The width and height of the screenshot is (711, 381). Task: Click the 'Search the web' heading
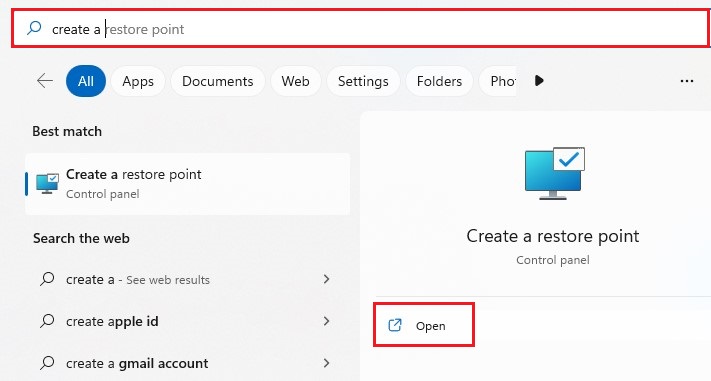point(81,238)
